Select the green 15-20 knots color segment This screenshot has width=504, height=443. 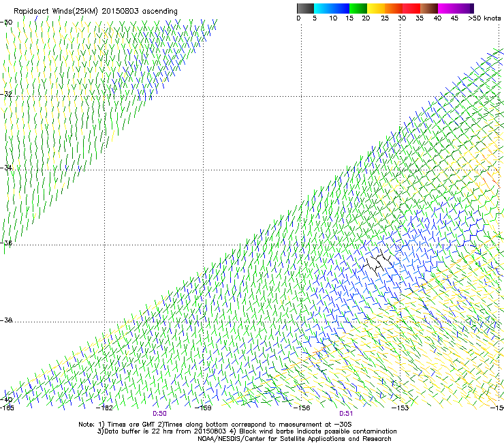pos(358,8)
